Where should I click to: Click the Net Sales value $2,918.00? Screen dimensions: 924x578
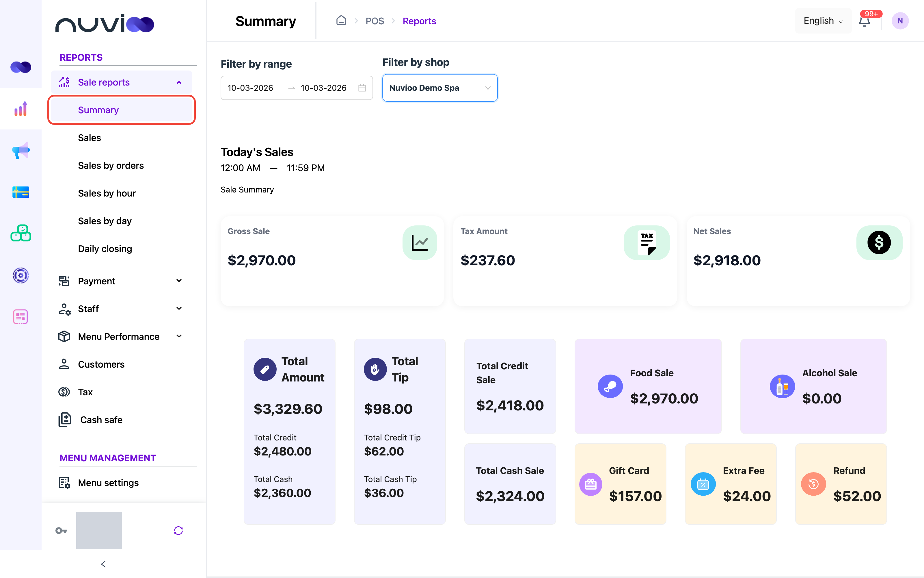click(x=727, y=260)
